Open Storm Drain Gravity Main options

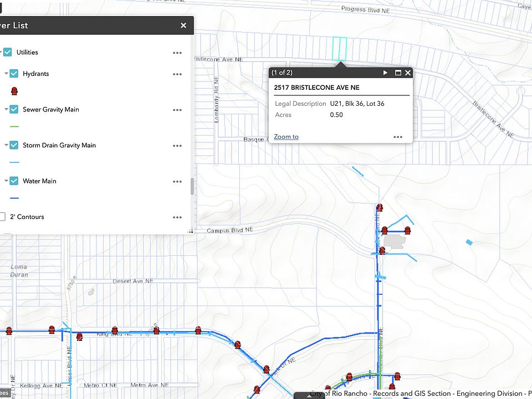click(177, 146)
